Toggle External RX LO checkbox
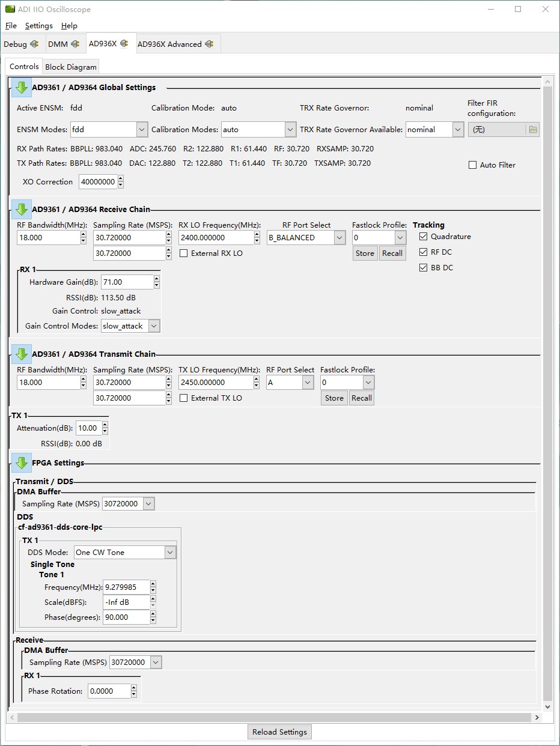 (184, 253)
